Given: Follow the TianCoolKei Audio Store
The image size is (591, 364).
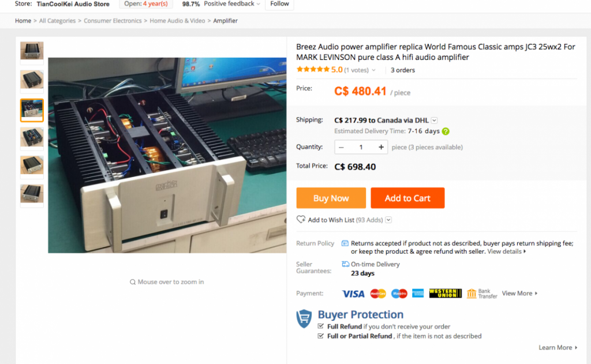Looking at the screenshot, I should click(x=279, y=4).
